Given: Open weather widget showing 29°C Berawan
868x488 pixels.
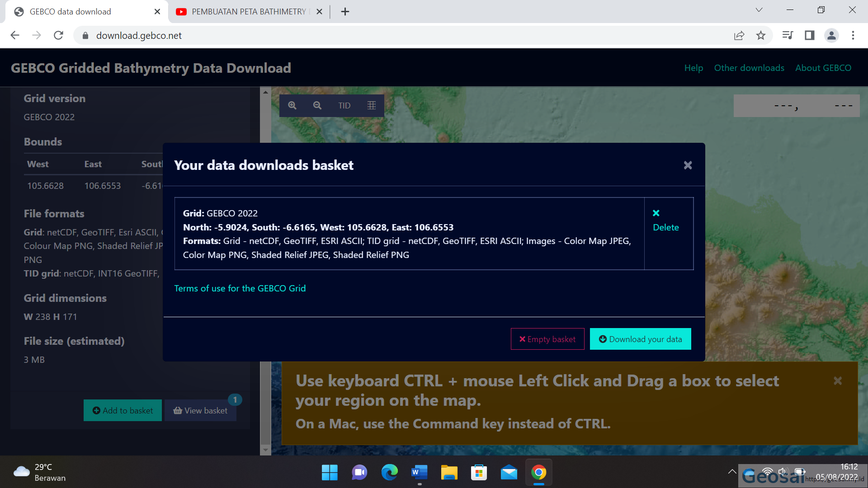Looking at the screenshot, I should coord(40,473).
